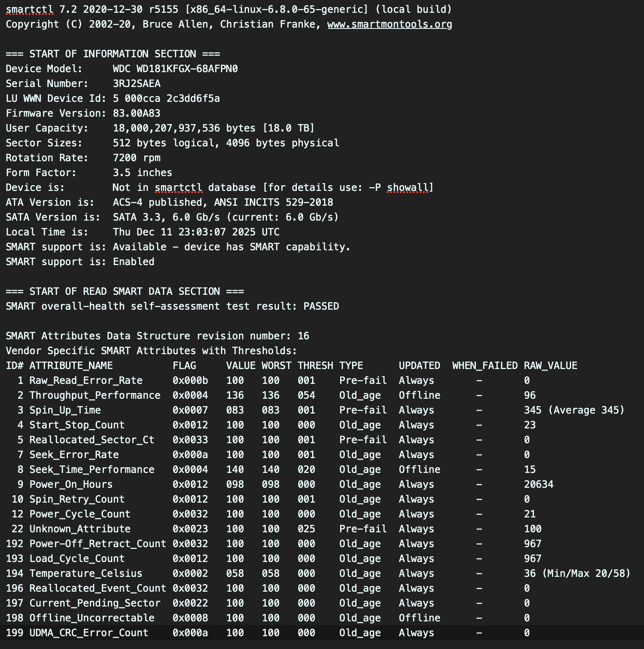Click the device model WDC WD181KFGX-68AFPN0
This screenshot has height=649, width=644.
(175, 69)
